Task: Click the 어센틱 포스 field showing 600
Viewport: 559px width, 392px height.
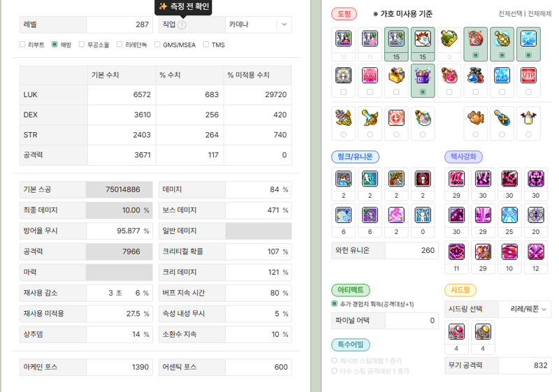Action: click(259, 367)
